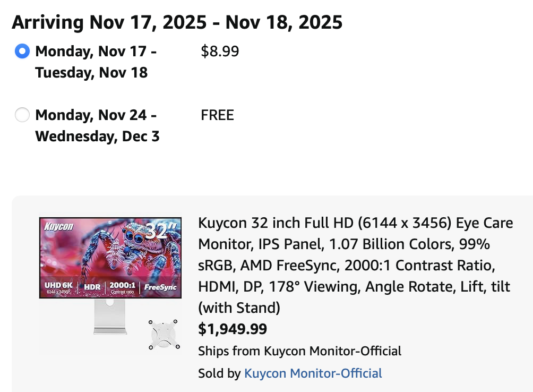Screen dimensions: 533x392
Task: Open the Kuycon Monitor-Official seller link
Action: [x=313, y=373]
